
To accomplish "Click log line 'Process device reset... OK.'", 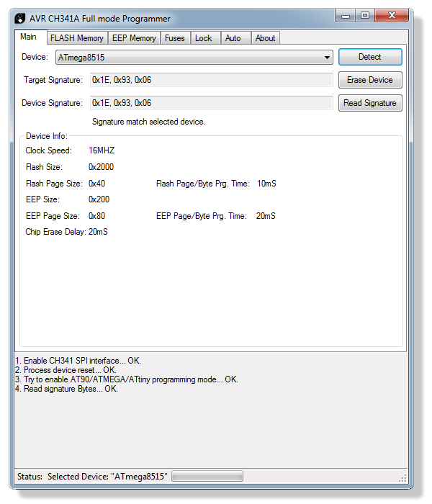I will coord(66,370).
